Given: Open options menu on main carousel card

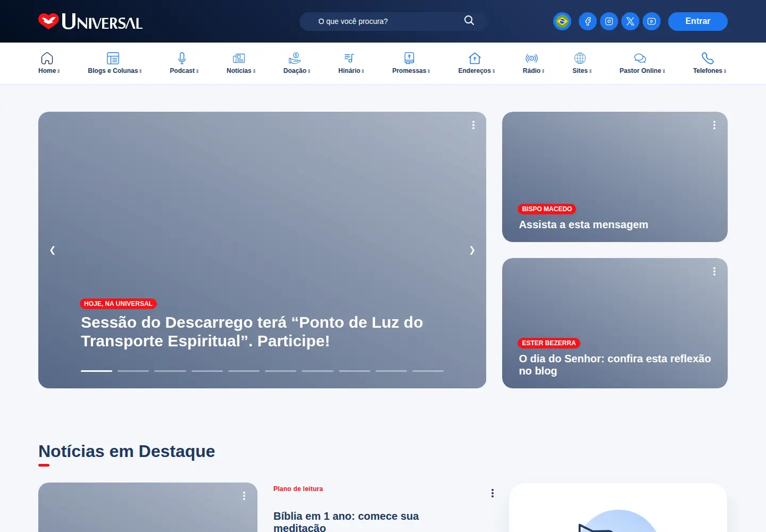Looking at the screenshot, I should point(473,125).
